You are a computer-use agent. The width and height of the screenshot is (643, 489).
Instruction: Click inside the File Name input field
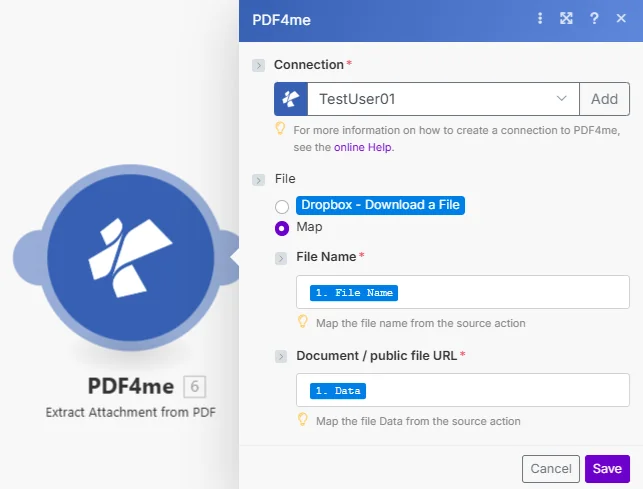[463, 292]
